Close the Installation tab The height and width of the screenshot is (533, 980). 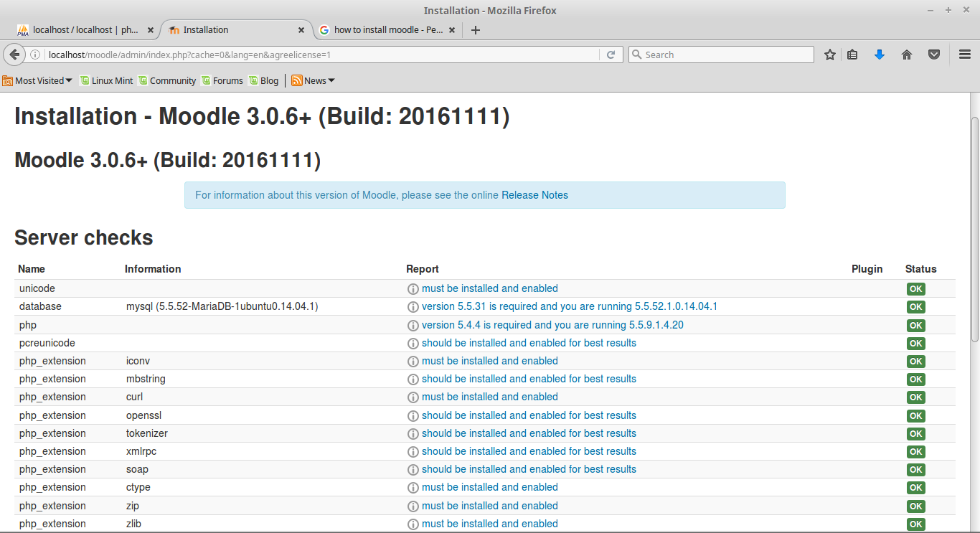coord(301,30)
